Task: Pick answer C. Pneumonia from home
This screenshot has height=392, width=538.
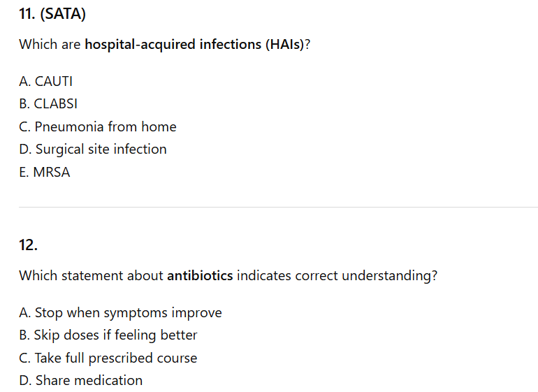Action: (97, 126)
